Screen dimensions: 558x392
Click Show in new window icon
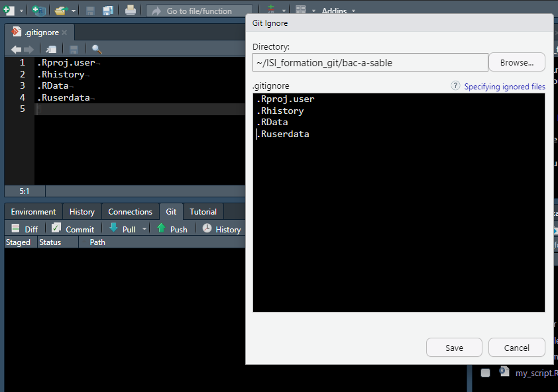click(51, 49)
